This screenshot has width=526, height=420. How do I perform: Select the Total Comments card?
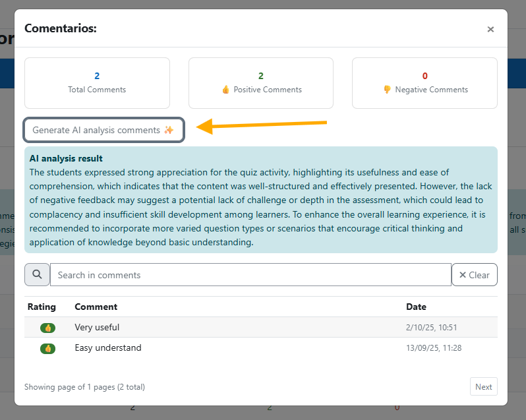pos(97,83)
